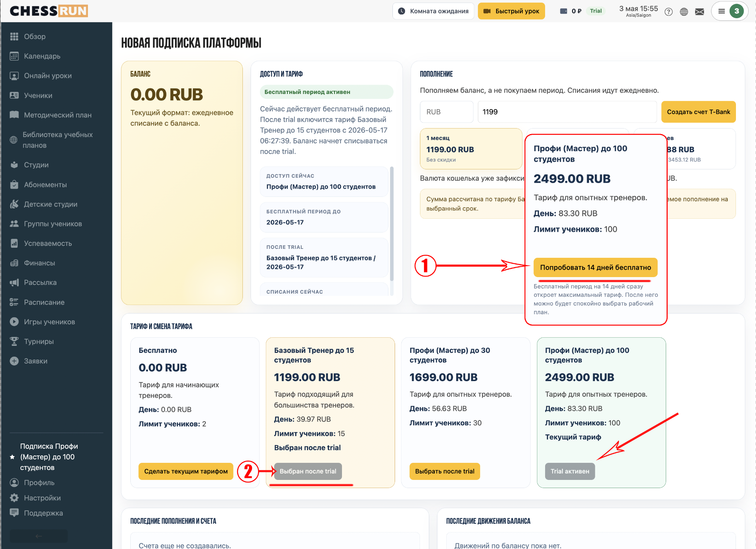756x549 pixels.
Task: Go to the Обзор menu item
Action: [35, 36]
